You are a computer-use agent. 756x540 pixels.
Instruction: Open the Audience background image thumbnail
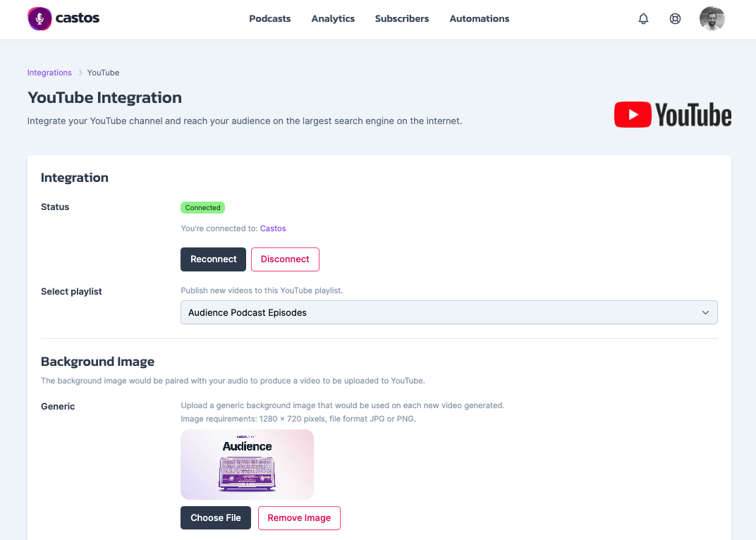pos(247,465)
